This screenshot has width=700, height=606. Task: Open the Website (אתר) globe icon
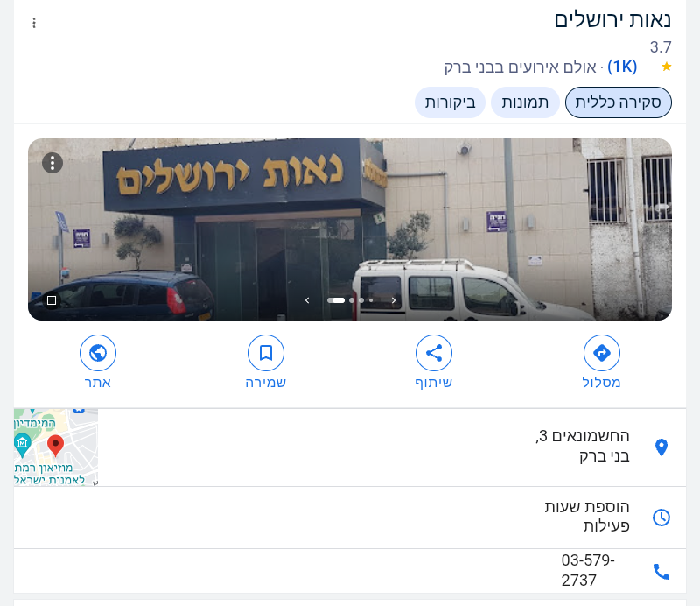tap(98, 353)
